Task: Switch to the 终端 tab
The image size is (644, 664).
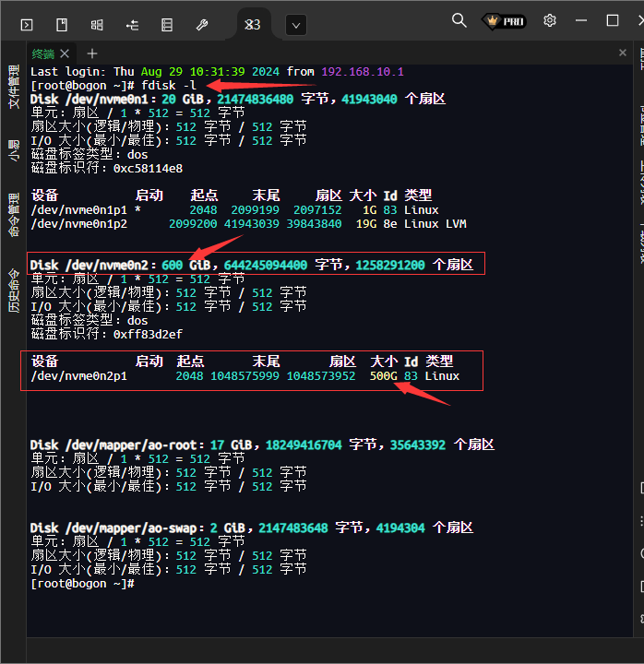Action: coord(42,53)
